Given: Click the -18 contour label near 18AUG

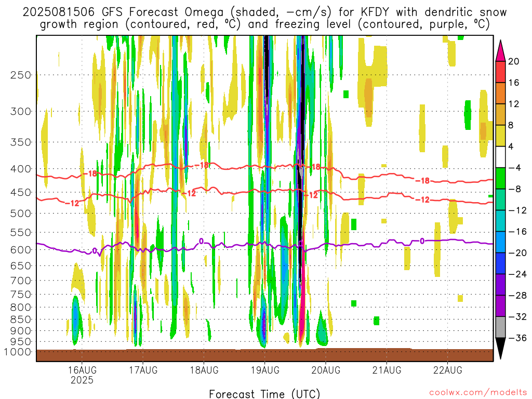Looking at the screenshot, I should 202,165.
